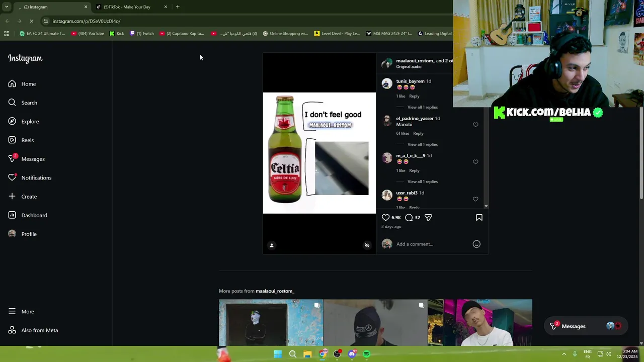This screenshot has height=362, width=644.
Task: Like the post with the heart icon
Action: point(386,218)
